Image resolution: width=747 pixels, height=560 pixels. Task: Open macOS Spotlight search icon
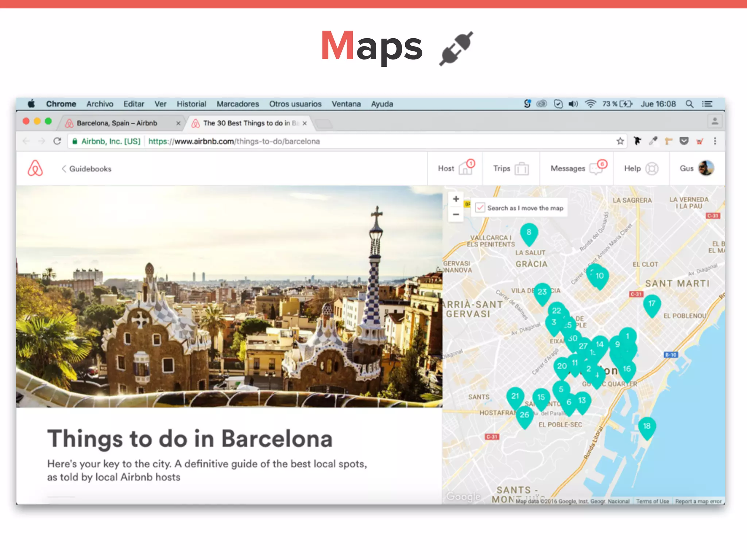click(x=689, y=104)
